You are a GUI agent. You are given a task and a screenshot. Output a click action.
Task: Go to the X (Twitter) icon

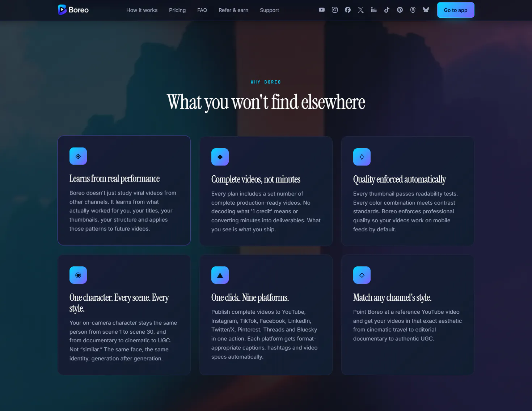pyautogui.click(x=361, y=10)
